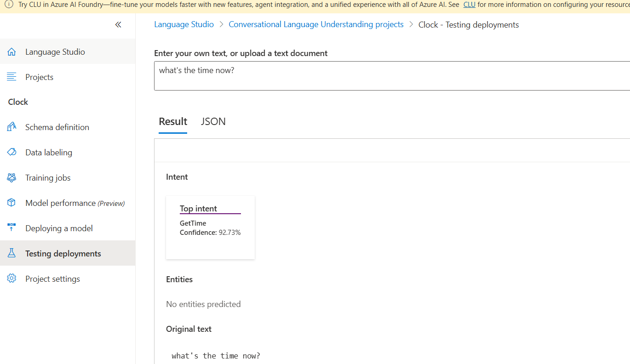Click Language Studio breadcrumb link

(184, 24)
